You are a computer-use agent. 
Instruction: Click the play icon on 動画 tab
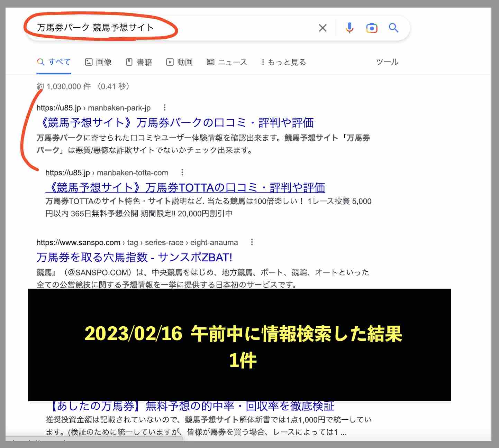pos(170,62)
